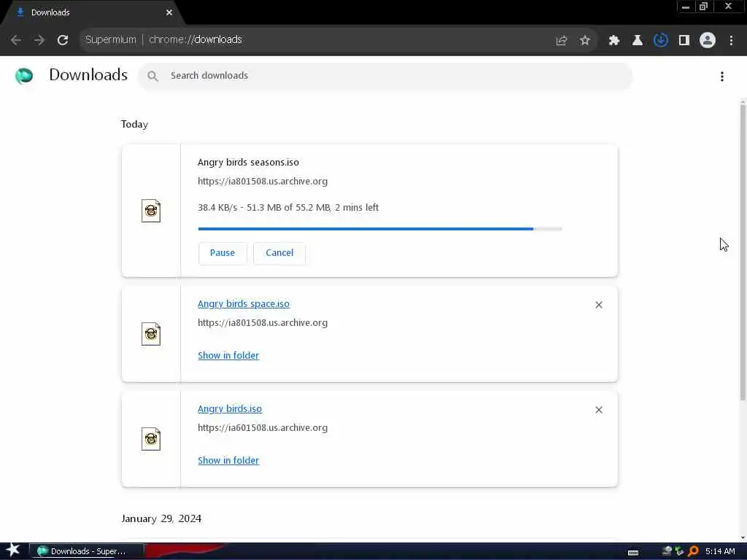
Task: Click the seasons.iso download progress bar
Action: [x=379, y=229]
